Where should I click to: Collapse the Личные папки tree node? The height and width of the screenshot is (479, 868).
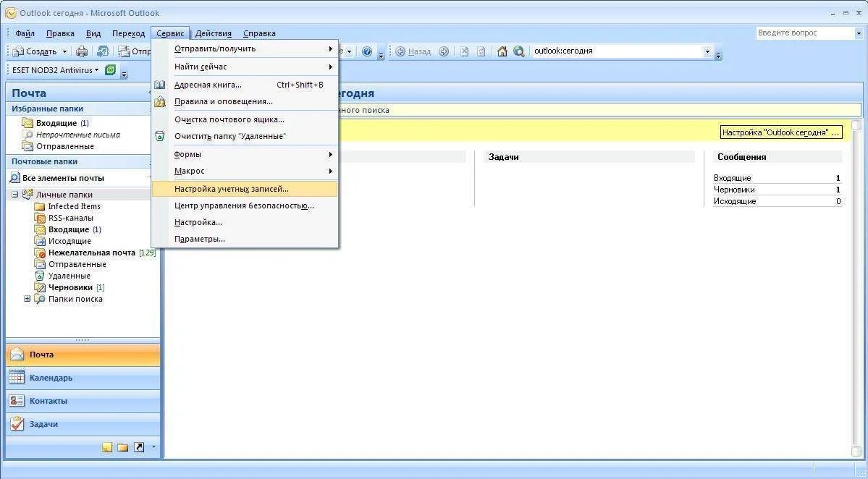pyautogui.click(x=15, y=195)
